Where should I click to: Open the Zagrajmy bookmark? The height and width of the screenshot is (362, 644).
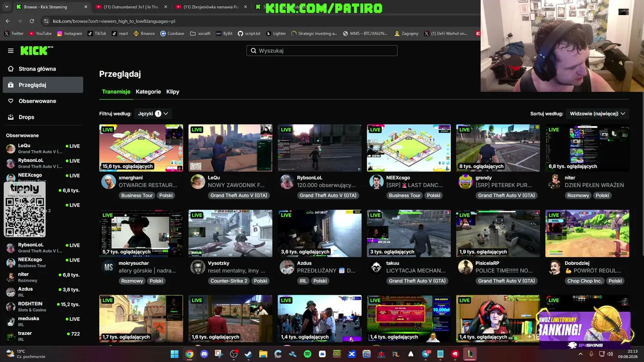pyautogui.click(x=407, y=34)
